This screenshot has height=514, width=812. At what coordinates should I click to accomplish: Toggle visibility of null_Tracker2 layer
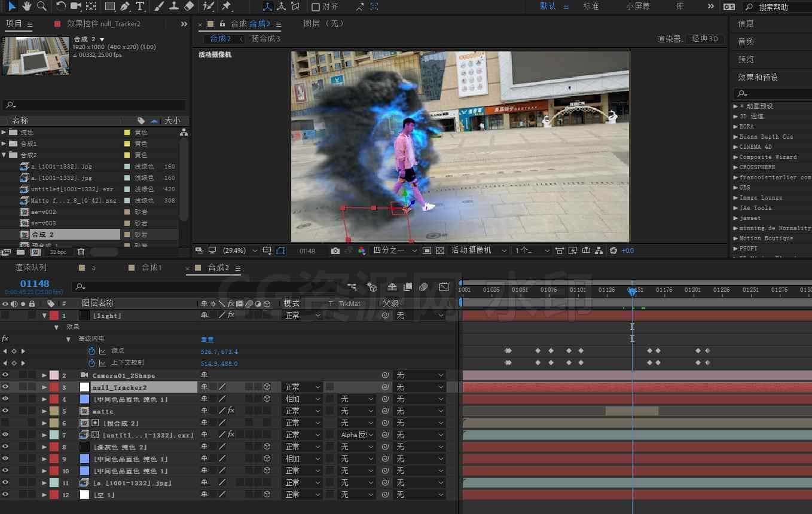(5, 387)
